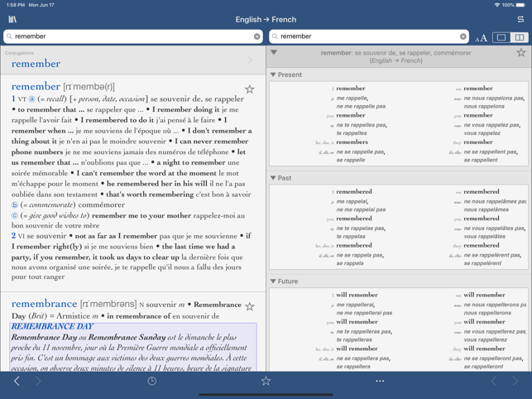532x399 pixels.
Task: Clear the left search field text
Action: click(x=256, y=36)
